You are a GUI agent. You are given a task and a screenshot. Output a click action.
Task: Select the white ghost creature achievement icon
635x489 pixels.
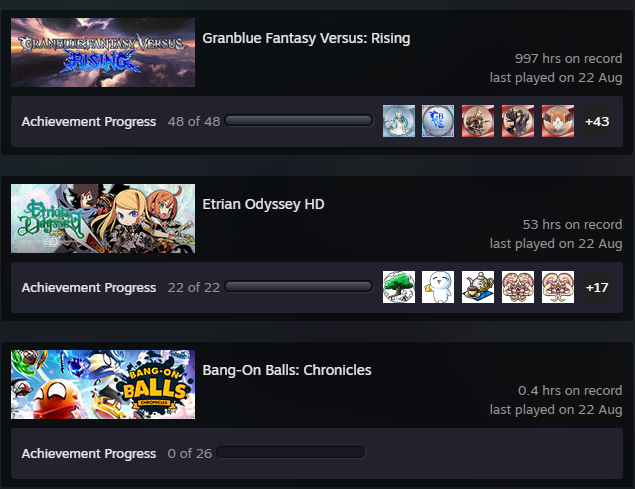pyautogui.click(x=438, y=287)
